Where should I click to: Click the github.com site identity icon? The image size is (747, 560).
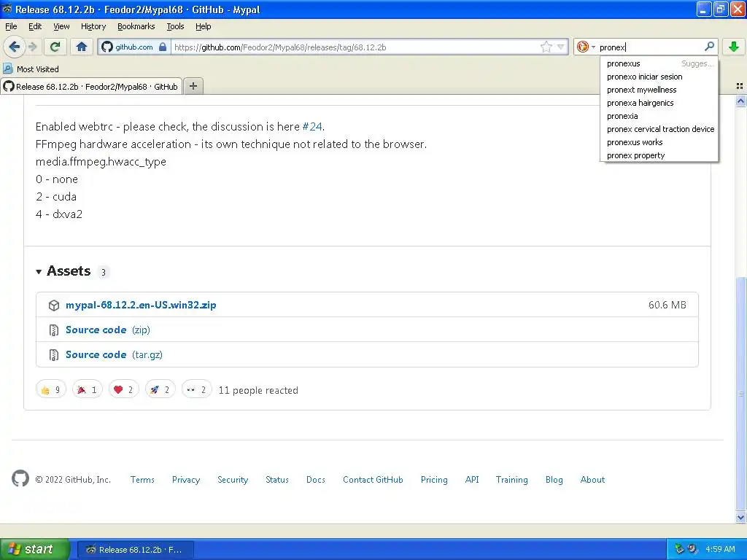(107, 47)
